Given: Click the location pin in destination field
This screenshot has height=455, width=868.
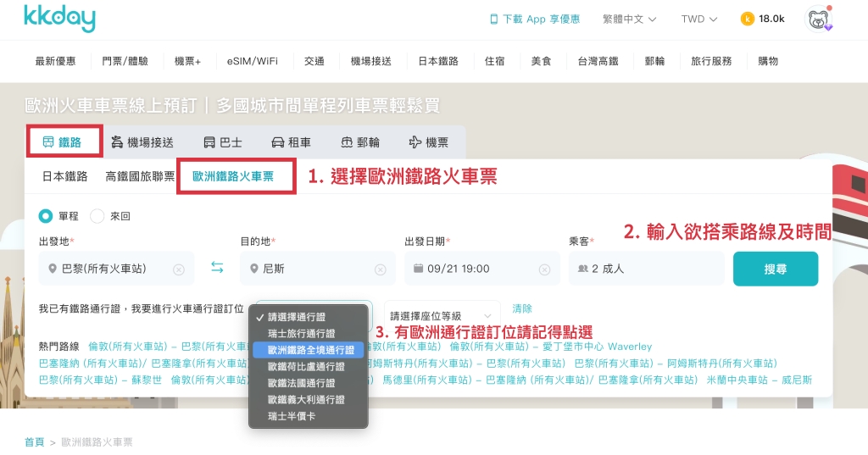Looking at the screenshot, I should pyautogui.click(x=254, y=269).
